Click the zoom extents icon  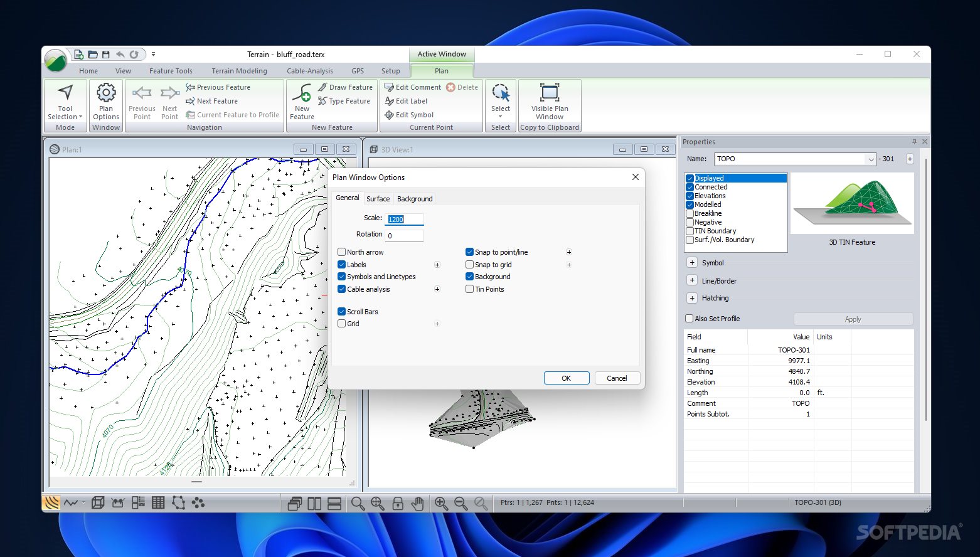[378, 503]
